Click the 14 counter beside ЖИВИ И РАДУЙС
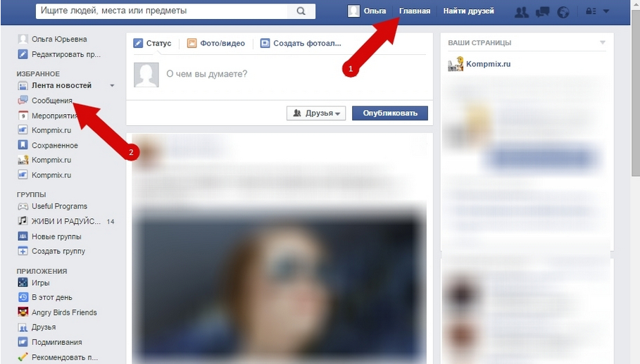The width and height of the screenshot is (640, 364). coord(111,222)
